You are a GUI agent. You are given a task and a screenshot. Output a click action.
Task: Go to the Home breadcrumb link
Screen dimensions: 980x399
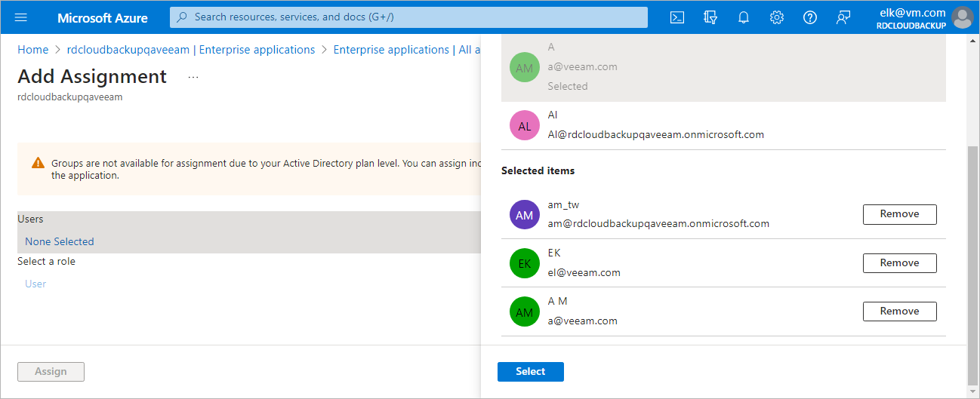33,50
